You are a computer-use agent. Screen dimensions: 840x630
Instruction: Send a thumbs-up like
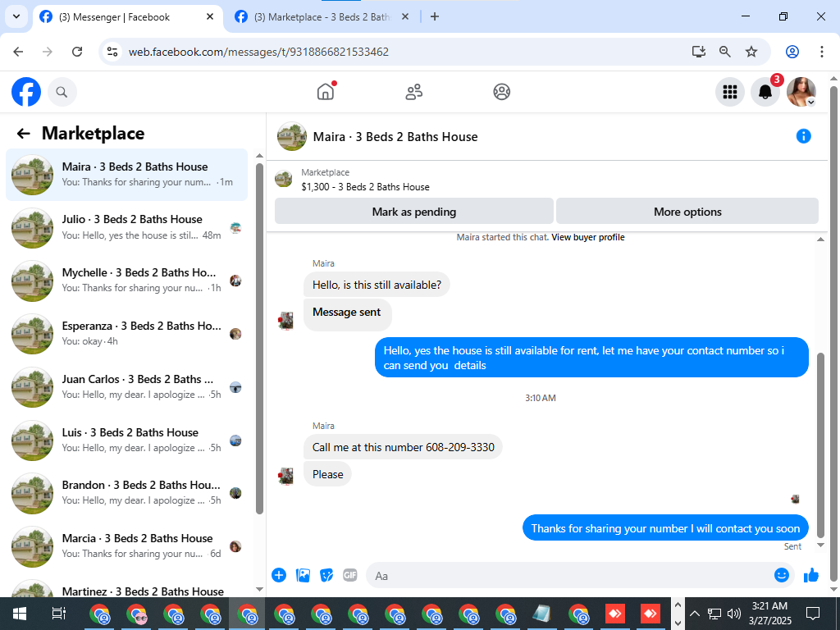(x=811, y=575)
